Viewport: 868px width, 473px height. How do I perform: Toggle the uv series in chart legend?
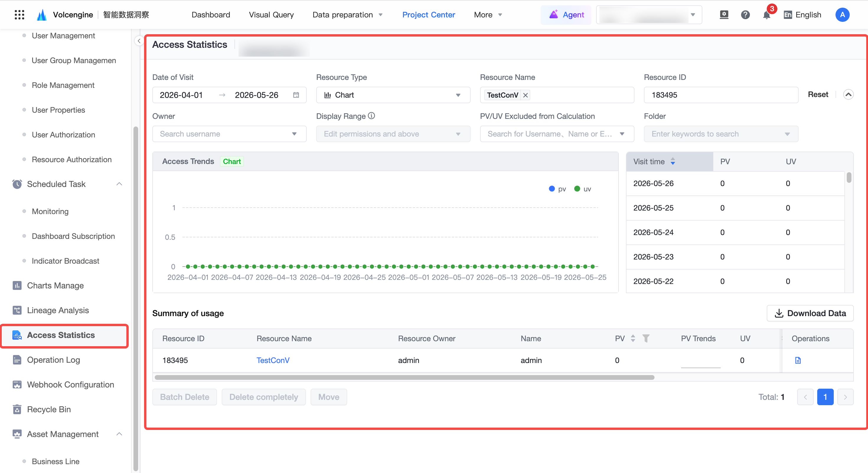click(x=582, y=188)
